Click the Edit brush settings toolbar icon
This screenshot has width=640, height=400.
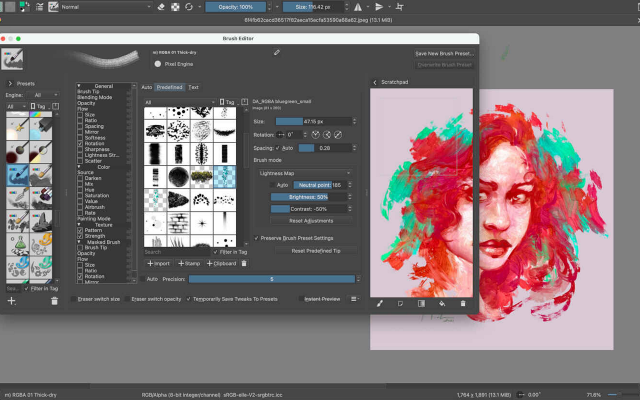click(40, 7)
